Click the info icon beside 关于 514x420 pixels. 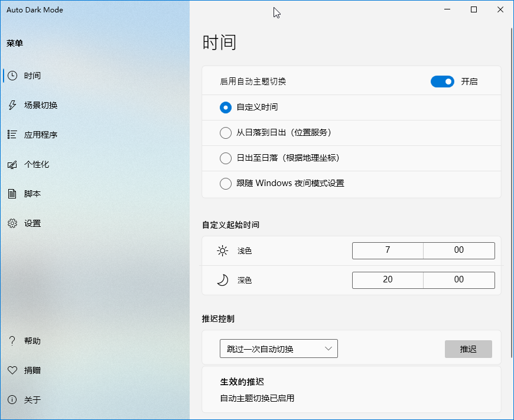12,400
